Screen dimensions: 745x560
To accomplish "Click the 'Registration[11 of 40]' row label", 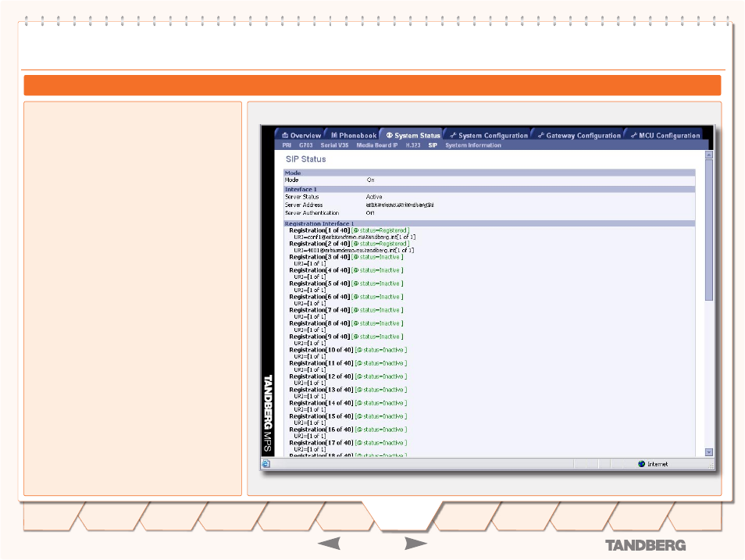I will tap(321, 364).
